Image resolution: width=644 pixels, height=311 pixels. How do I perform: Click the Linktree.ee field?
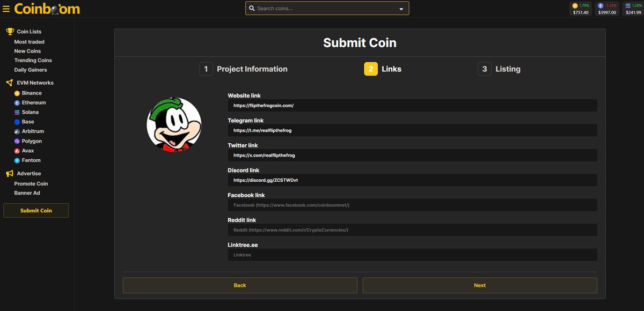412,255
